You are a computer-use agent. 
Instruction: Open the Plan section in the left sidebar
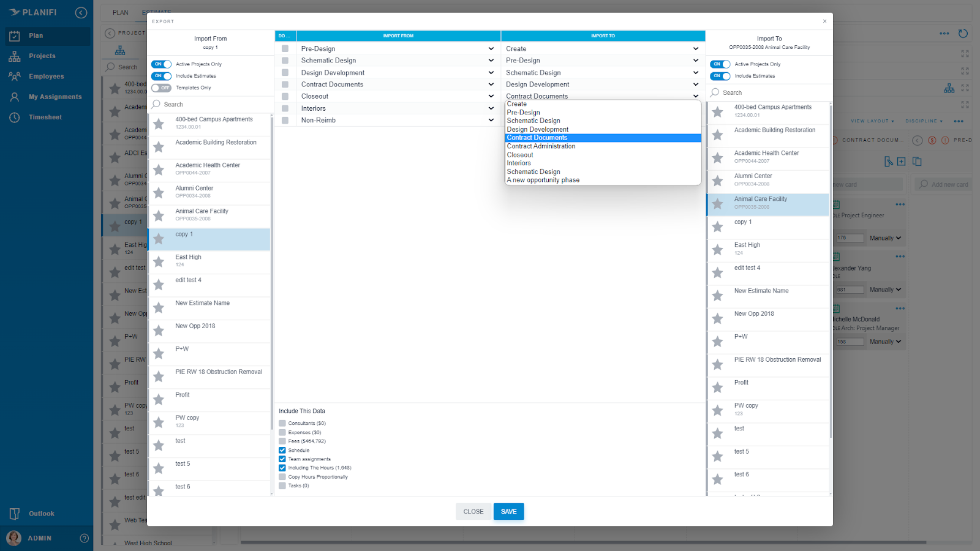pyautogui.click(x=37, y=36)
